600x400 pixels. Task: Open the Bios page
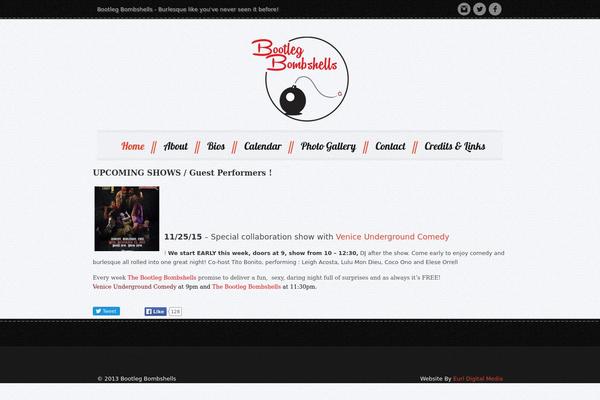click(x=216, y=146)
